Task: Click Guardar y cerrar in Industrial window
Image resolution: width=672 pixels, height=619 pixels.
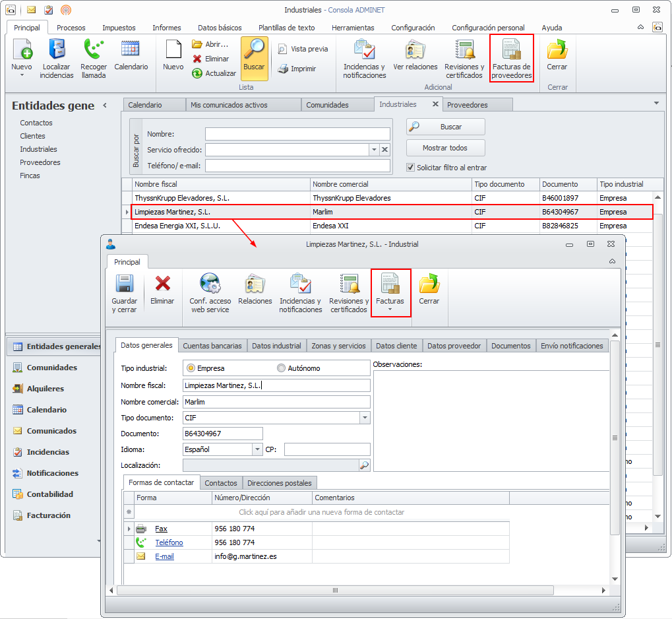Action: (x=124, y=294)
